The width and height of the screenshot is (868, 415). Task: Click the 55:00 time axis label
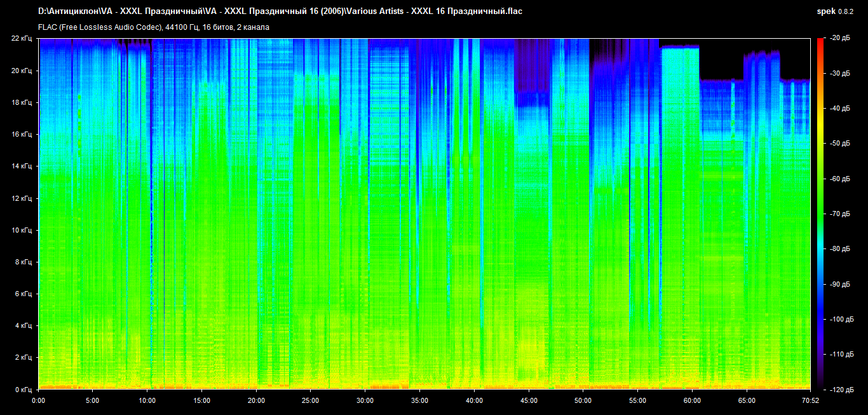pyautogui.click(x=637, y=400)
